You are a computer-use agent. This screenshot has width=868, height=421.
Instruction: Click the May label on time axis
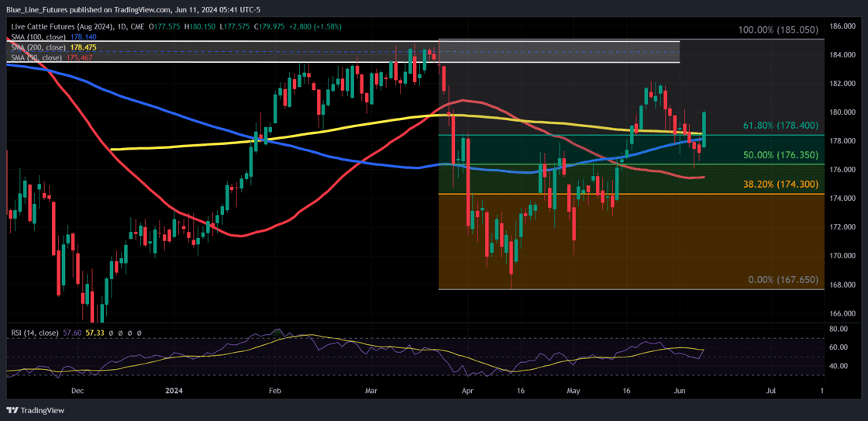[574, 391]
